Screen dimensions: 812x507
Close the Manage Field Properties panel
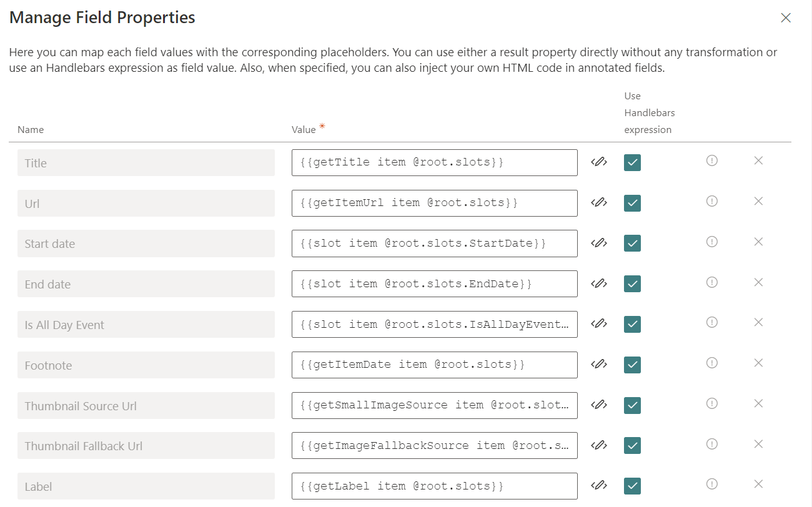(x=786, y=18)
